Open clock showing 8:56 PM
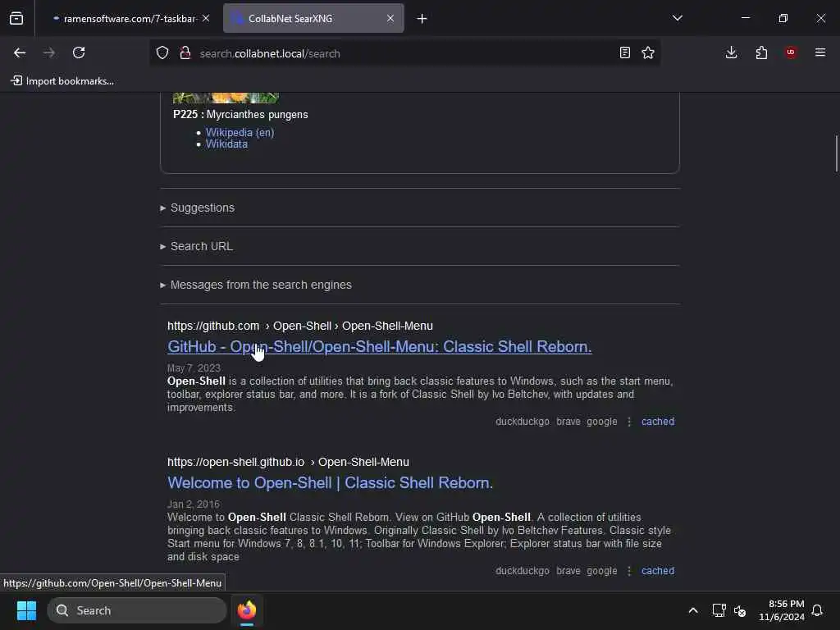Image resolution: width=840 pixels, height=630 pixels. (782, 610)
